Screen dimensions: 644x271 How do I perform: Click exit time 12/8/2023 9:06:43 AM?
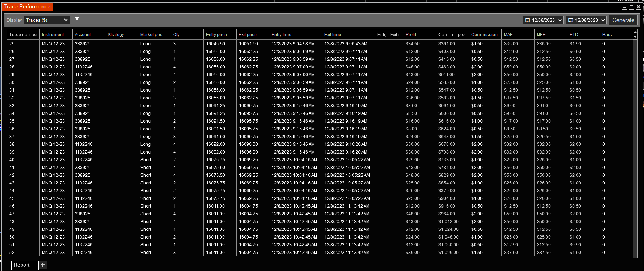(x=349, y=44)
